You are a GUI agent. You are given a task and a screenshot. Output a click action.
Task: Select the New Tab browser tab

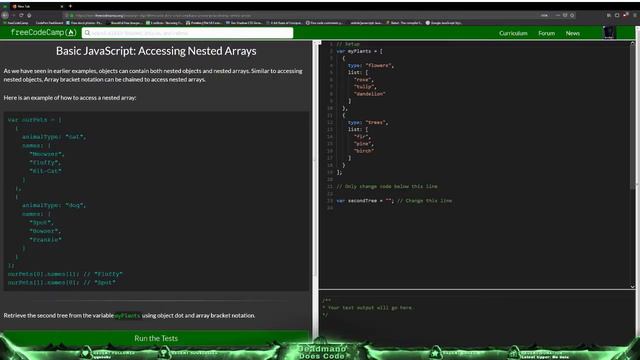point(37,7)
